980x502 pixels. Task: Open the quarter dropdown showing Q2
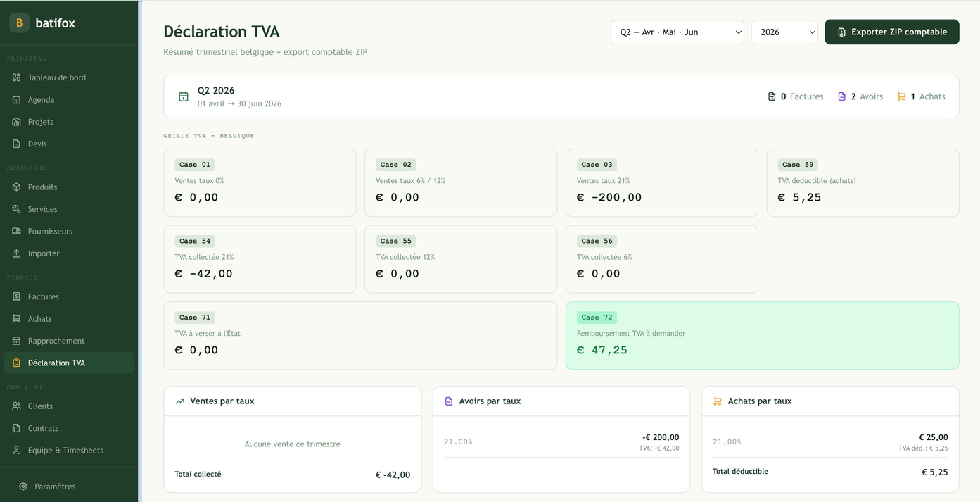pyautogui.click(x=677, y=32)
